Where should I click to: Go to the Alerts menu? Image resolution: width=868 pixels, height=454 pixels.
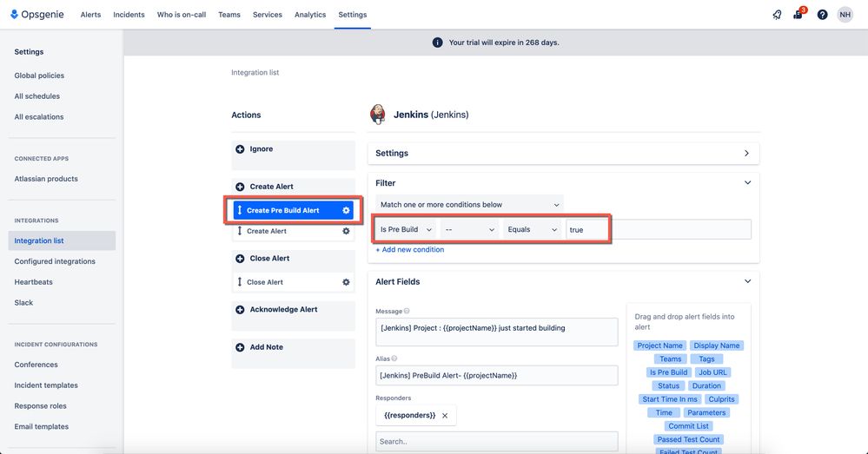pyautogui.click(x=90, y=15)
